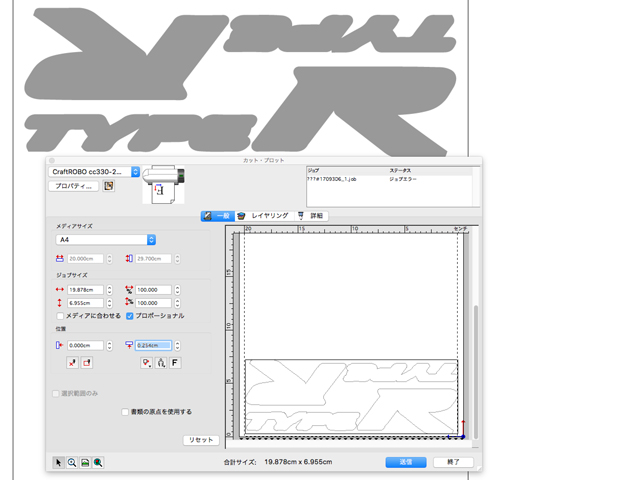Click the horizontal position offset icon
Viewport: 640px width, 480px height.
[60, 345]
